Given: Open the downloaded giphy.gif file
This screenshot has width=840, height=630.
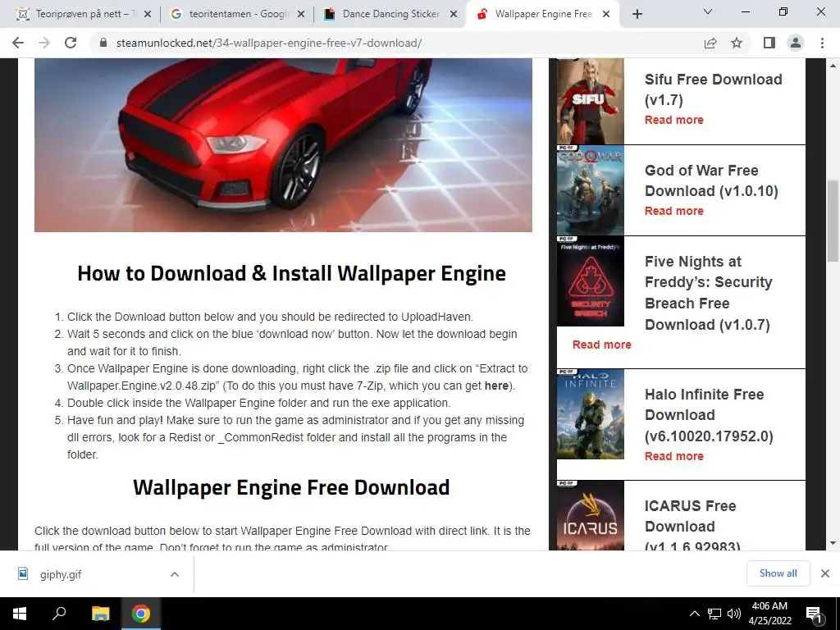Looking at the screenshot, I should (x=61, y=574).
